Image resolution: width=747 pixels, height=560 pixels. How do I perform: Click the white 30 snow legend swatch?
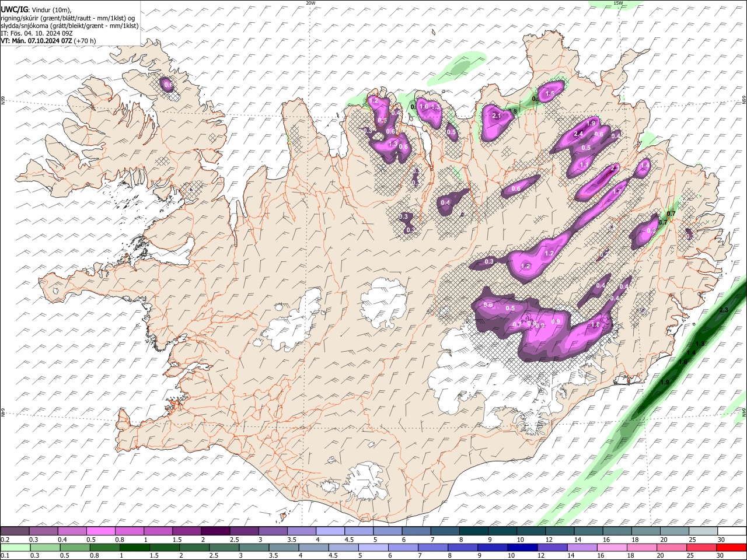[732, 531]
